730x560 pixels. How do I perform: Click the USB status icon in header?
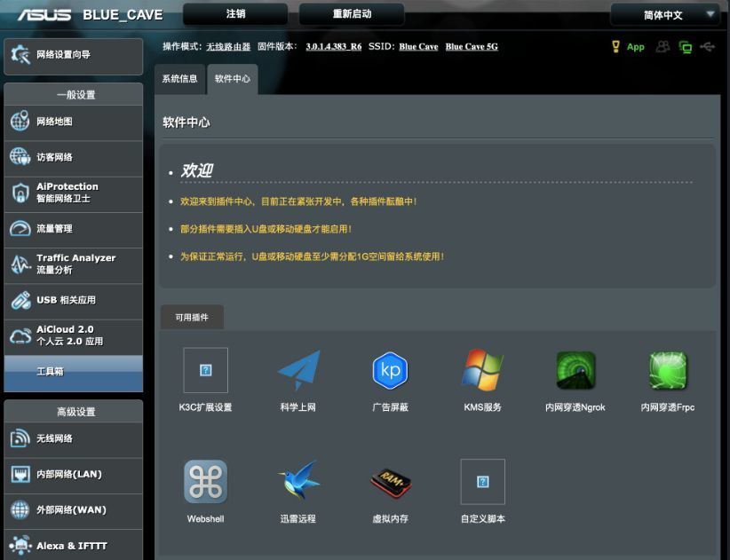707,46
